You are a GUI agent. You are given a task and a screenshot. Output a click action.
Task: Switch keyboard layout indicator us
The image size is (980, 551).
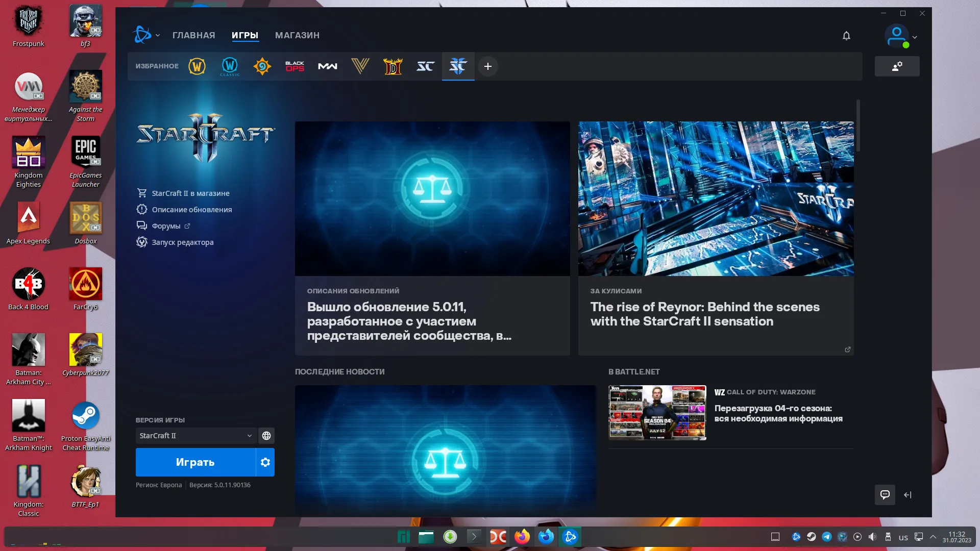pyautogui.click(x=903, y=537)
